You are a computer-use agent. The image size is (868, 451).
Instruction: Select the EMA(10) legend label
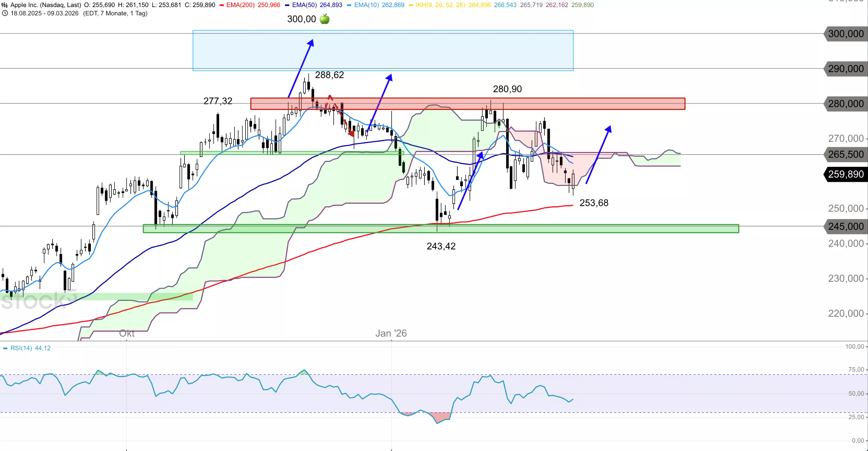[366, 5]
